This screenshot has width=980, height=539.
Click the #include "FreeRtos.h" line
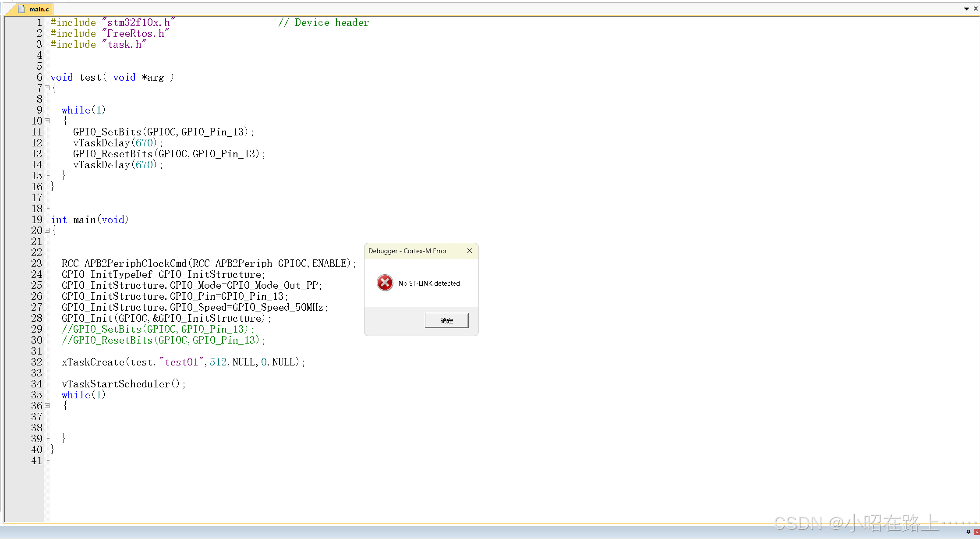coord(110,33)
